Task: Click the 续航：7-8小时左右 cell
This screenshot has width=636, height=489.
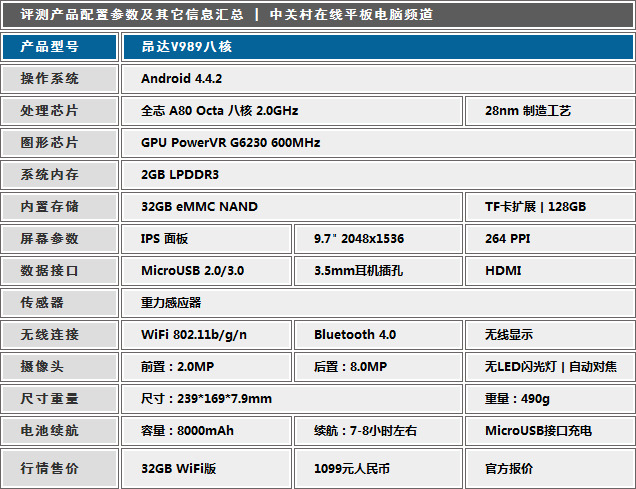Action: pos(378,431)
